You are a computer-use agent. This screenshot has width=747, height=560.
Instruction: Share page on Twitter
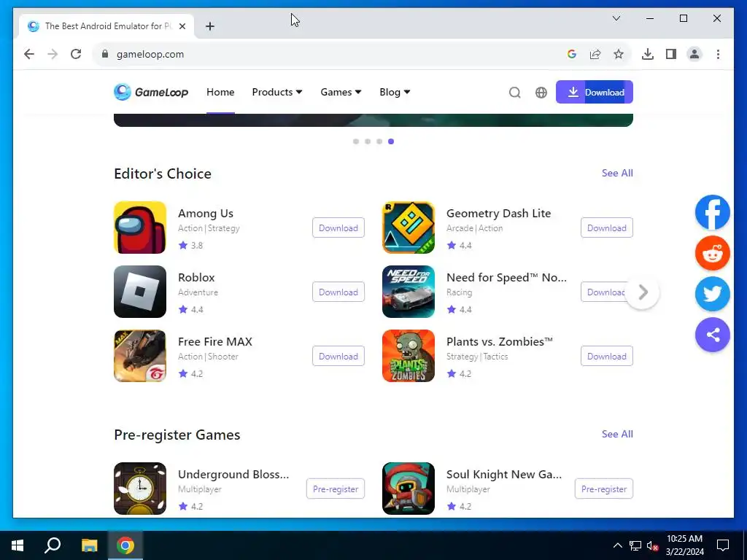point(713,294)
